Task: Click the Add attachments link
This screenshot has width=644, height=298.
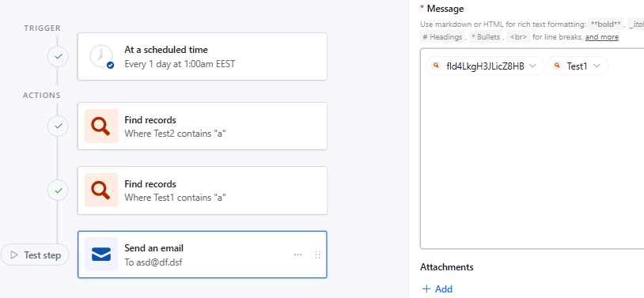Action: tap(438, 289)
